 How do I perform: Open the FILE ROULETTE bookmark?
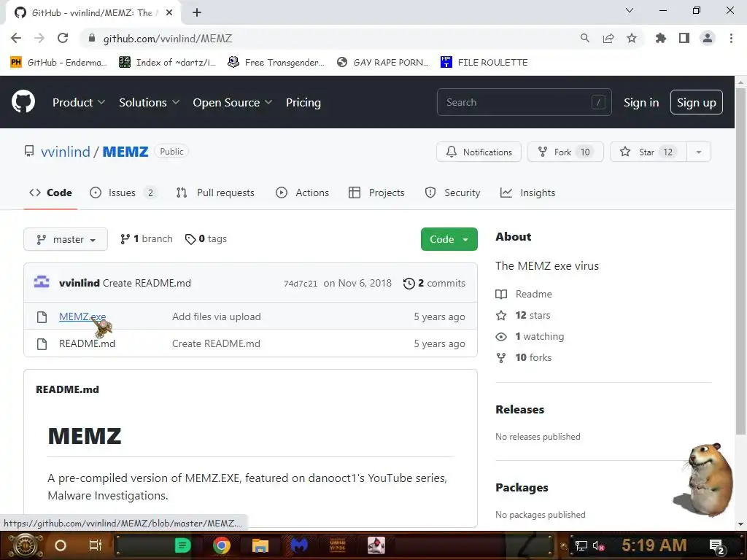point(484,63)
